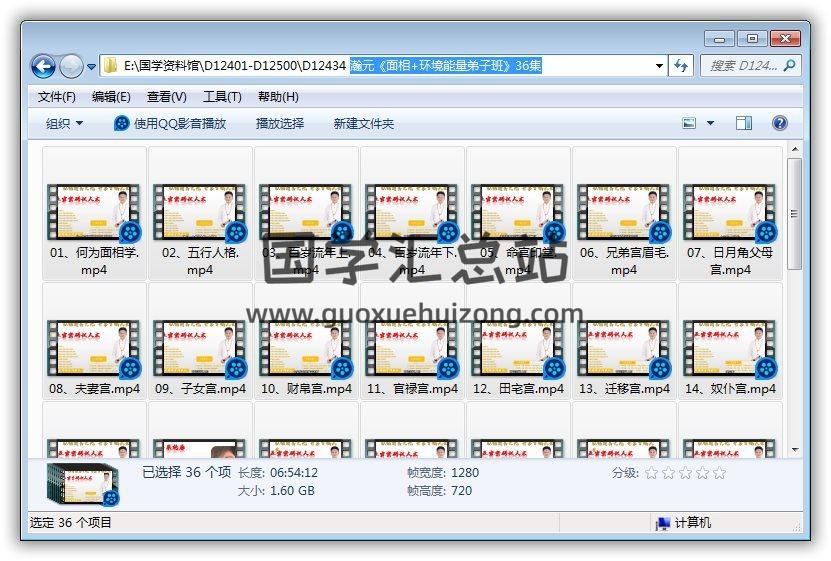Click the scrollbar down arrow
This screenshot has width=831, height=561.
tap(794, 450)
